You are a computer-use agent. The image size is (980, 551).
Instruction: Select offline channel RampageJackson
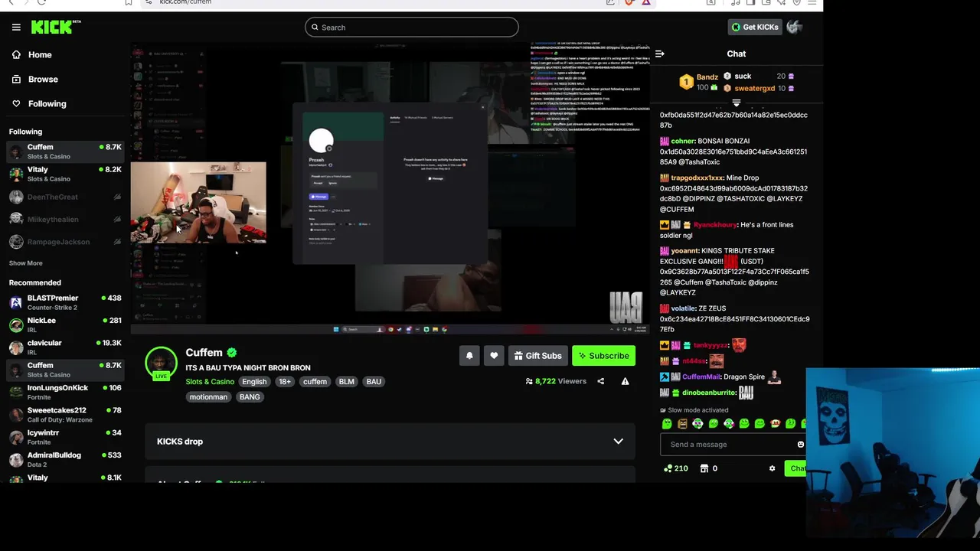pos(65,242)
